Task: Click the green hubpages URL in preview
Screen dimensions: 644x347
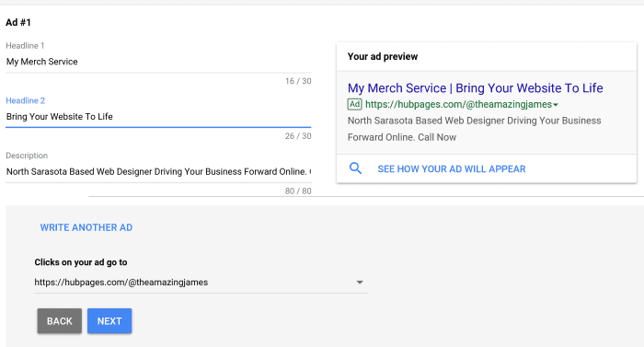Action: 458,104
